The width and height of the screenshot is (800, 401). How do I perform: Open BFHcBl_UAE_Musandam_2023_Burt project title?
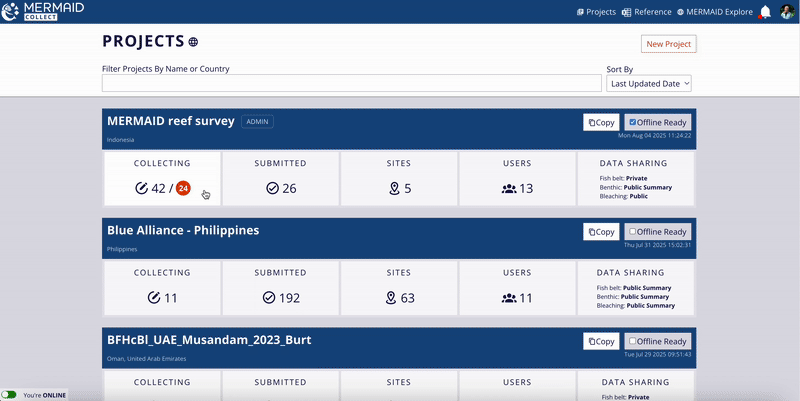point(209,340)
